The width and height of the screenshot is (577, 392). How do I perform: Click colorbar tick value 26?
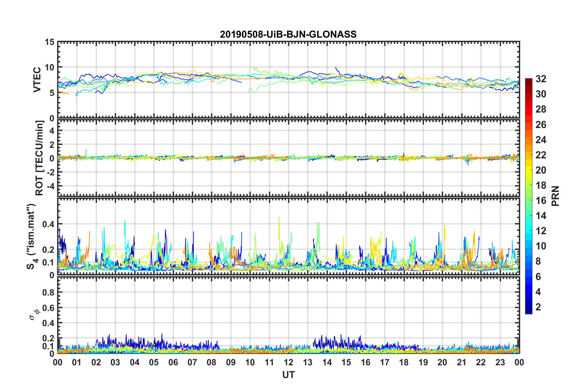tap(541, 124)
